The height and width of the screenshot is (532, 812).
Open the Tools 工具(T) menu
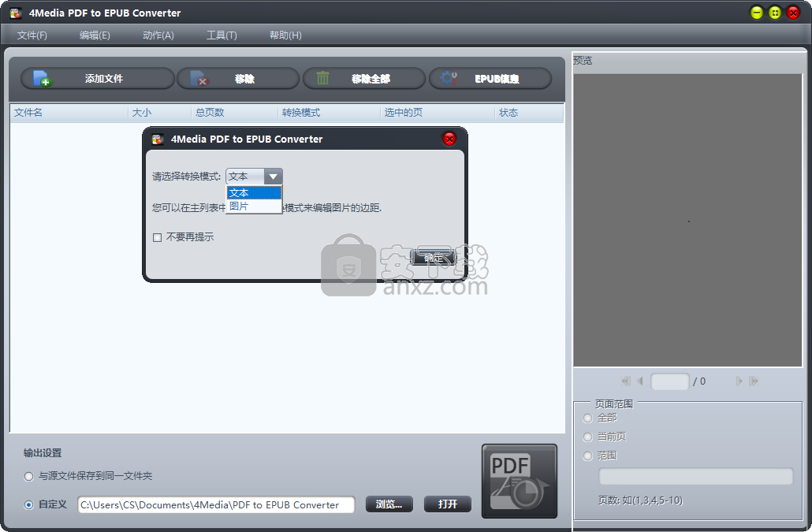tap(222, 35)
